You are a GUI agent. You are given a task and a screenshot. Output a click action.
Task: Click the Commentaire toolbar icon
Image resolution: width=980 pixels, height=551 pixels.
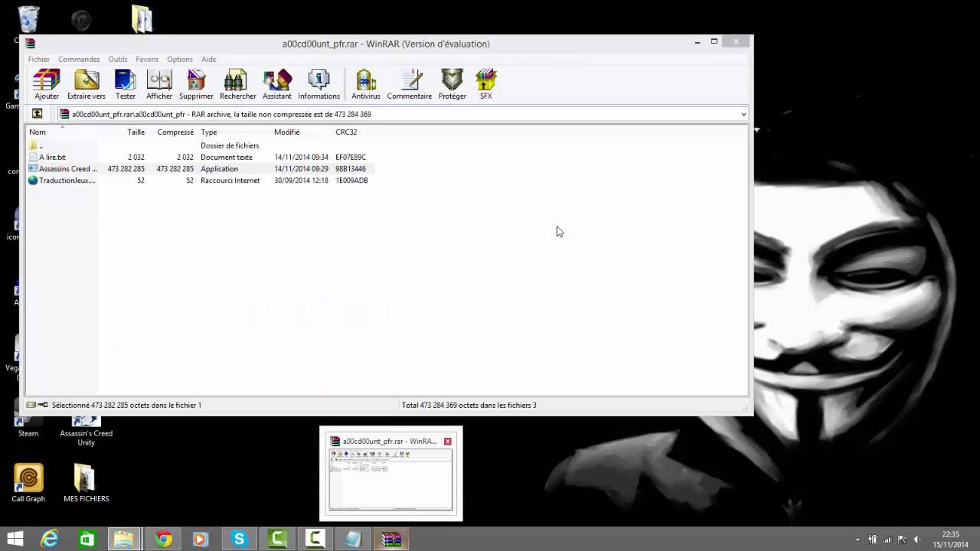point(410,84)
